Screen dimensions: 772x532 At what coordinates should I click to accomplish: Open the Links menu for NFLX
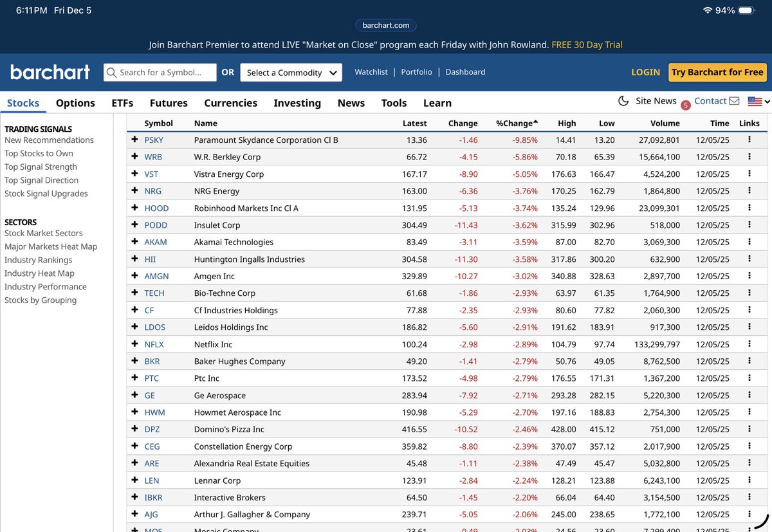pyautogui.click(x=749, y=344)
